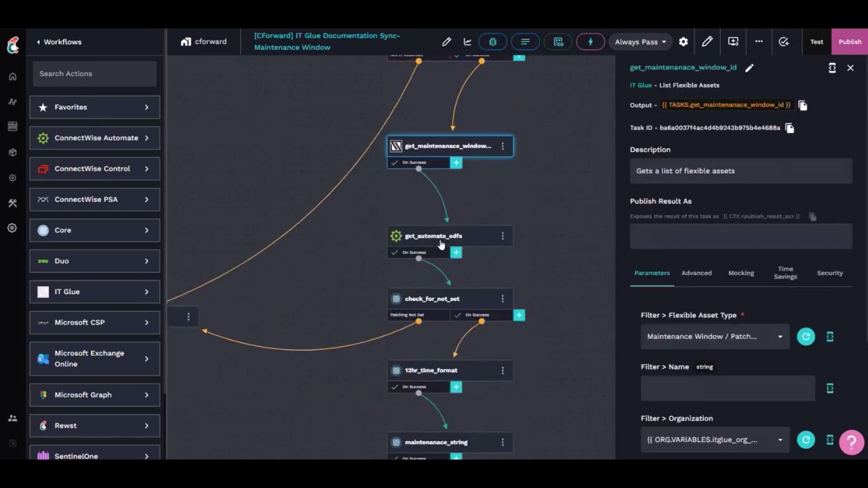Open workflow settings gear in top toolbar
Viewport: 868px width, 488px height.
point(683,42)
